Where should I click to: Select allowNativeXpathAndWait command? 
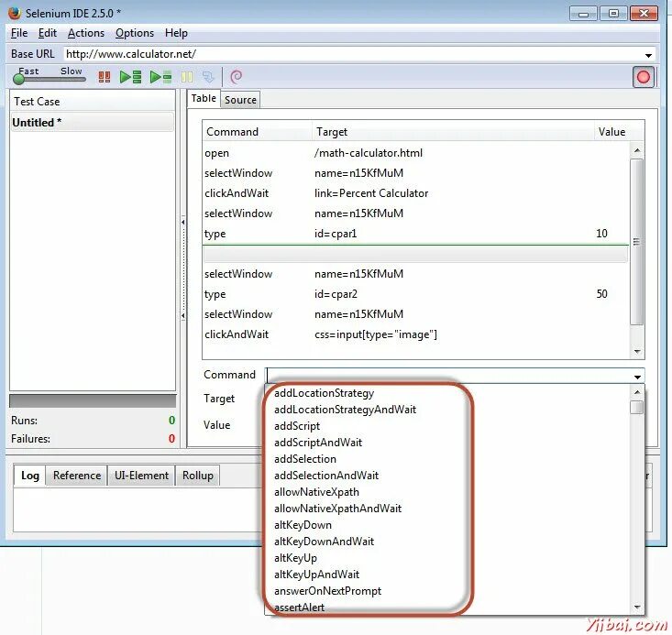coord(337,509)
